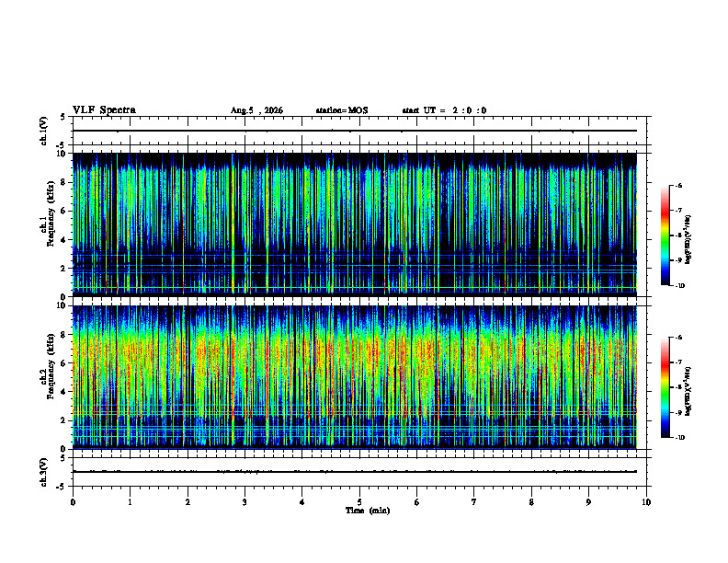The width and height of the screenshot is (728, 563).
Task: Click the -10 label on ch.2 color bar
Action: click(x=680, y=438)
